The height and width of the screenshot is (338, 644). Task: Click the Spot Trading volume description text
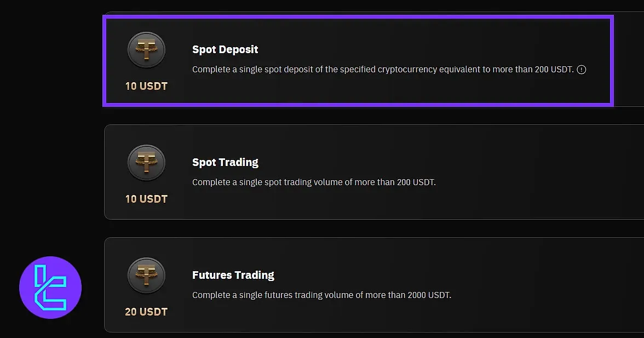pyautogui.click(x=314, y=182)
